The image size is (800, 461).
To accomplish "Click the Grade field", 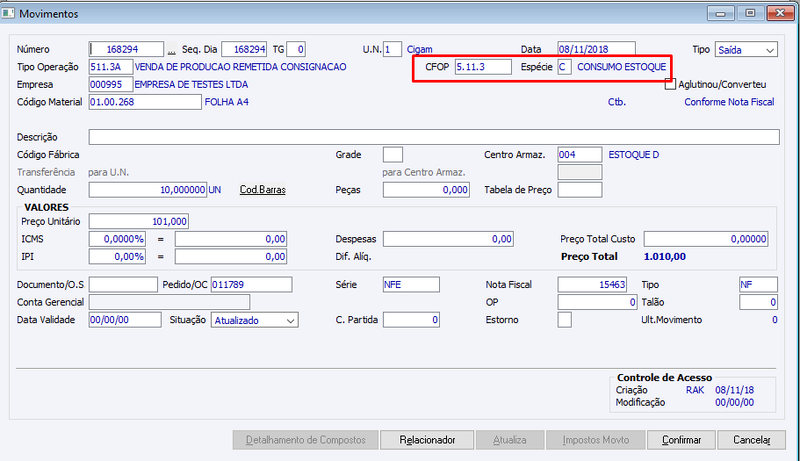I will pyautogui.click(x=392, y=155).
